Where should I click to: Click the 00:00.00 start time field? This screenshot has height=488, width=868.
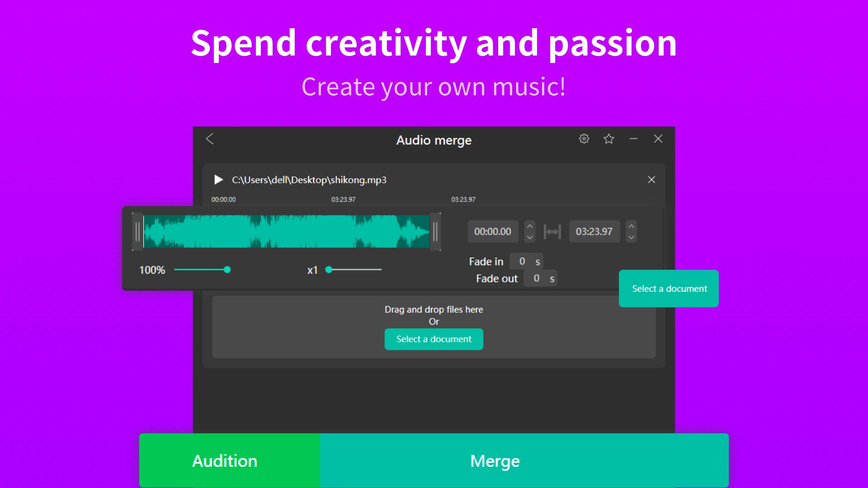coord(492,232)
